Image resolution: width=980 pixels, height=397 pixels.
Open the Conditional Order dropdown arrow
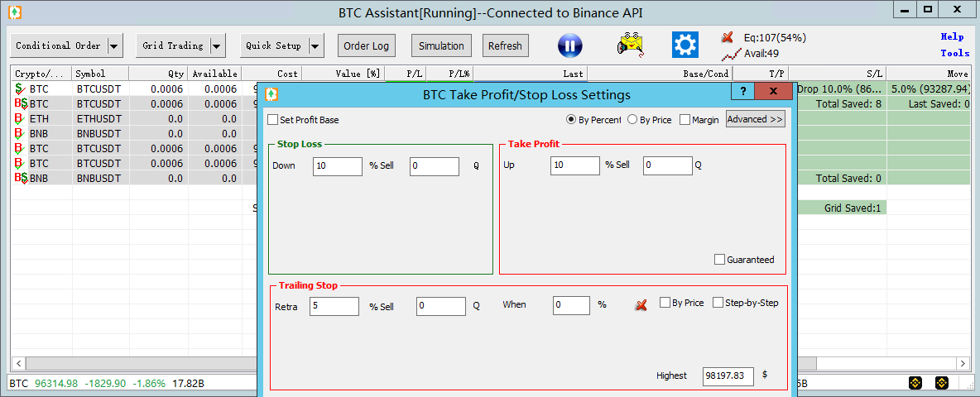[x=114, y=45]
